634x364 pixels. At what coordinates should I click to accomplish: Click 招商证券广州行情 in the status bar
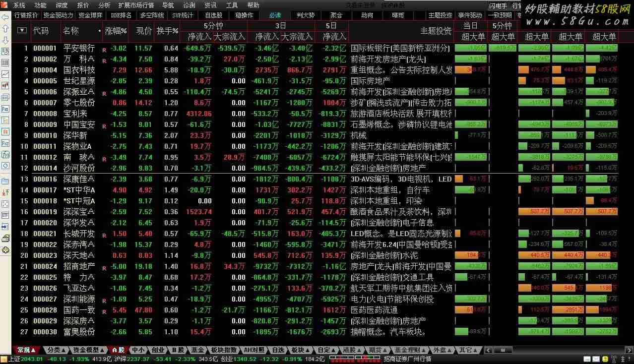(x=407, y=359)
